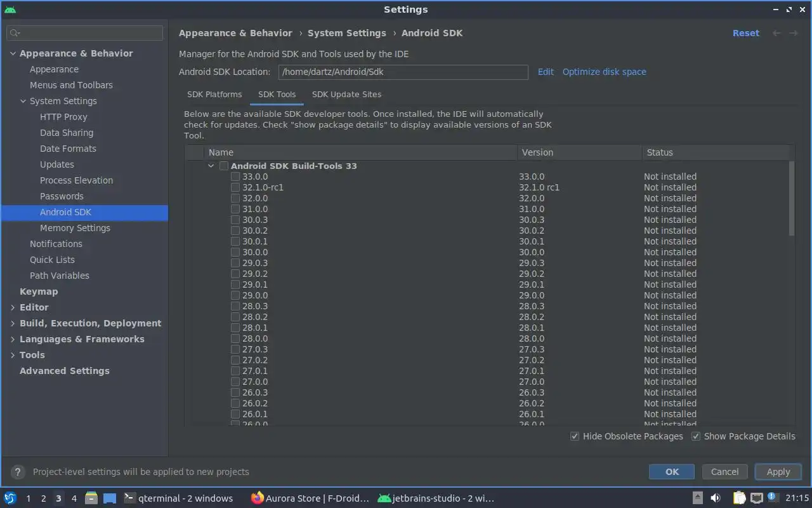The image size is (812, 508).
Task: Check the 32.1.0-rc1 build-tools checkbox
Action: point(235,187)
